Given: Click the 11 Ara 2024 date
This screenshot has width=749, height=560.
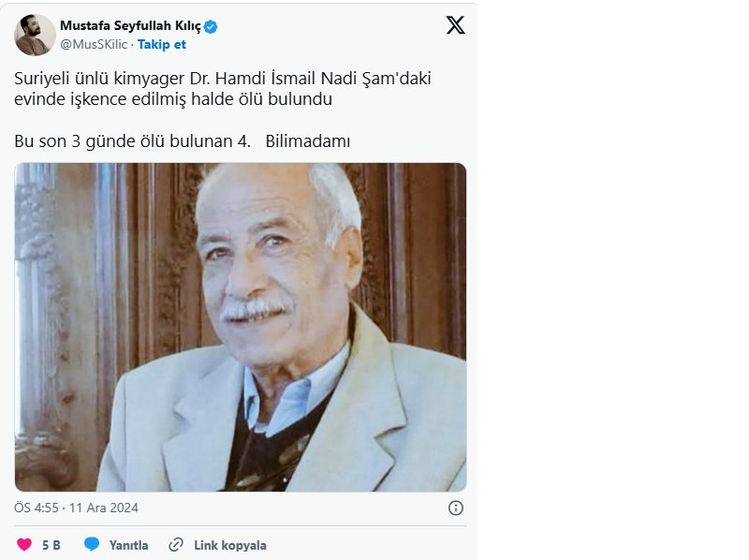Looking at the screenshot, I should click(x=104, y=508).
